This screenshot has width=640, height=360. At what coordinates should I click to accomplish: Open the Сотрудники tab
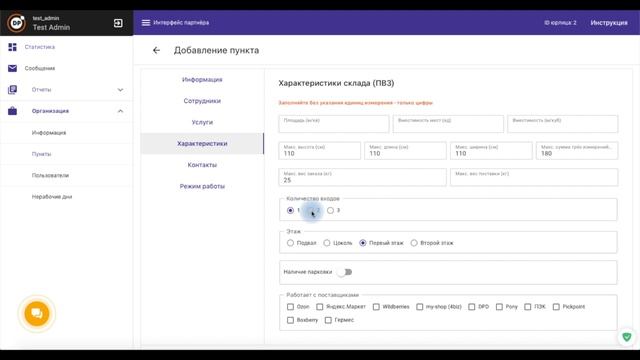coord(202,101)
